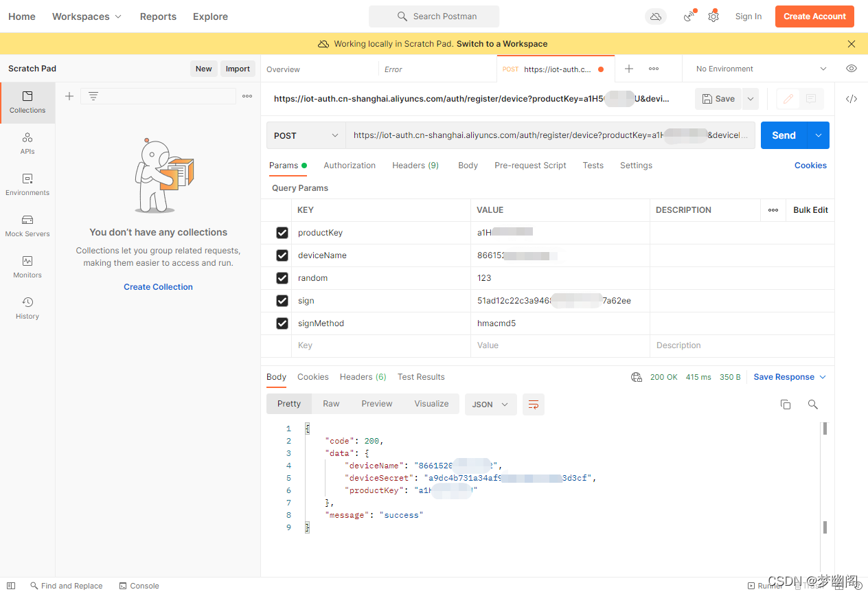Open the JSON format dropdown
Image resolution: width=868 pixels, height=594 pixels.
(490, 404)
